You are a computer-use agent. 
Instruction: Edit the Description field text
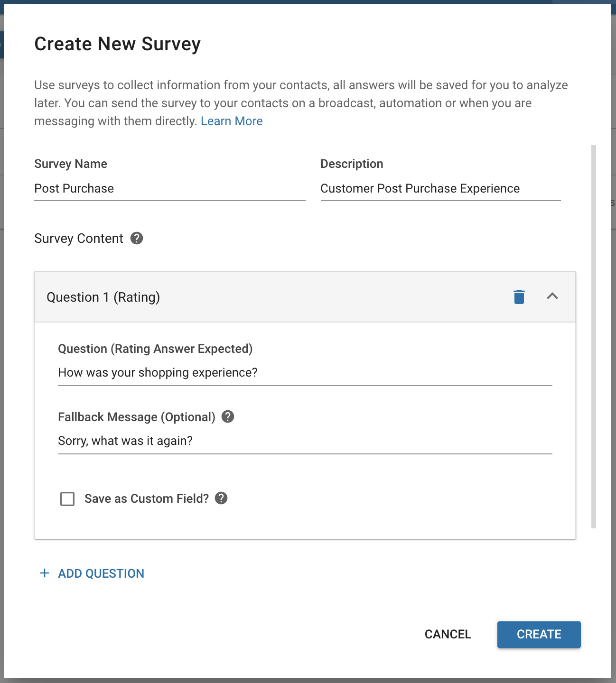(440, 189)
